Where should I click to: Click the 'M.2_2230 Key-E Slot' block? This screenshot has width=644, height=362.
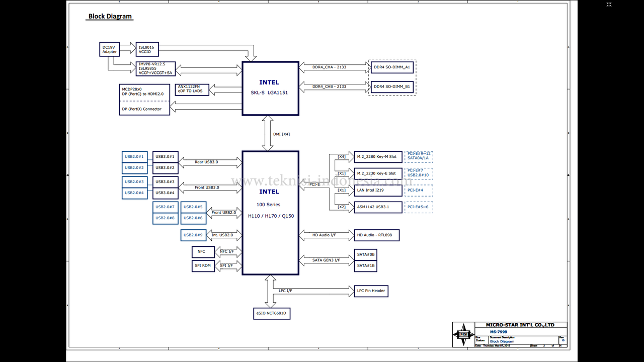[x=378, y=173]
